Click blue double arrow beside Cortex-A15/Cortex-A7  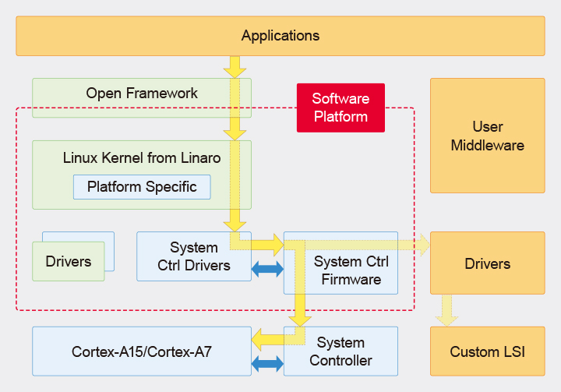coord(267,364)
